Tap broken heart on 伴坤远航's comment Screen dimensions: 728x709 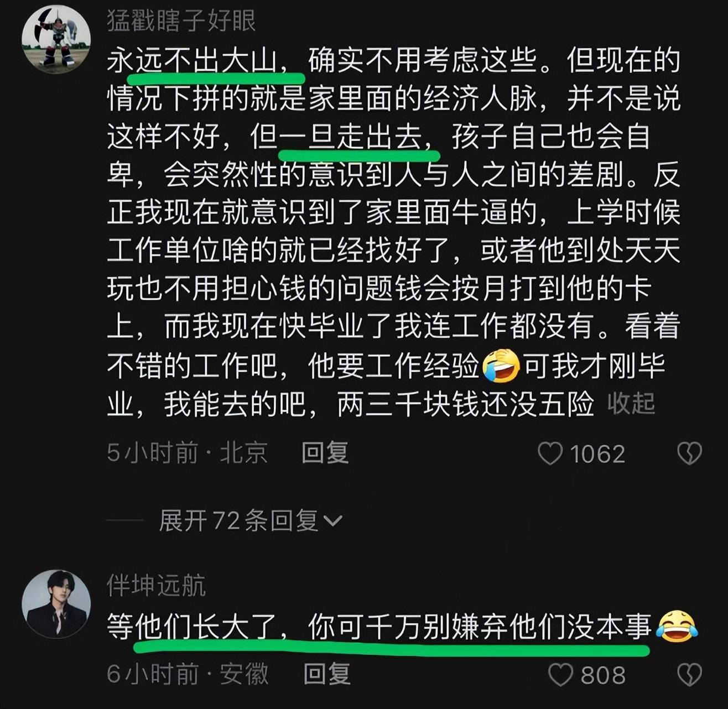[689, 675]
